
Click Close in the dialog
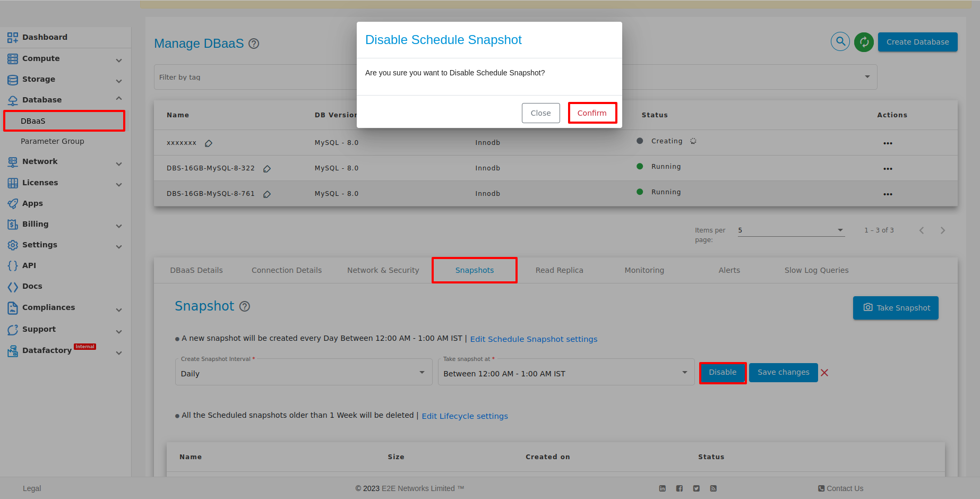pyautogui.click(x=541, y=113)
